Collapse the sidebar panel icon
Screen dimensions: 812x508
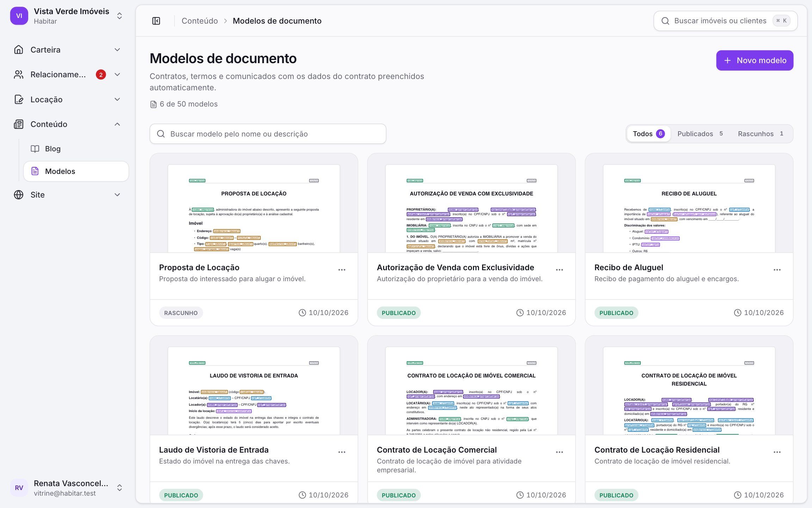click(156, 21)
